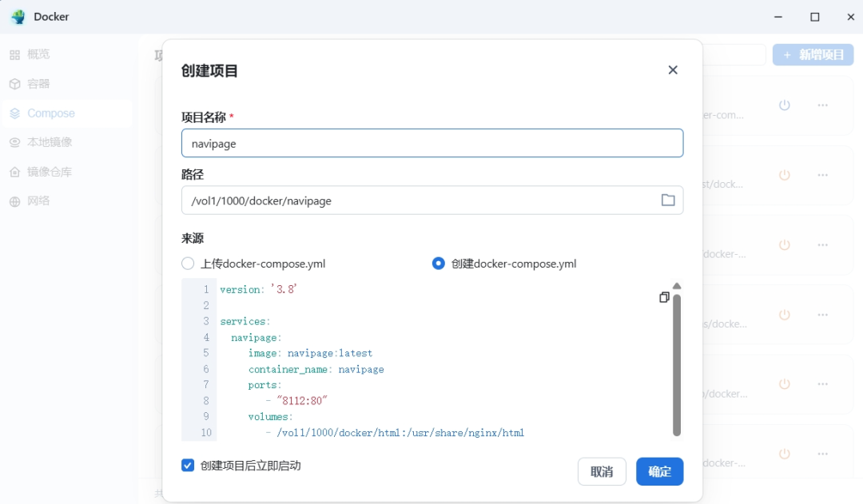This screenshot has height=504, width=863.
Task: Copy the docker-compose code with the copy icon
Action: point(664,297)
